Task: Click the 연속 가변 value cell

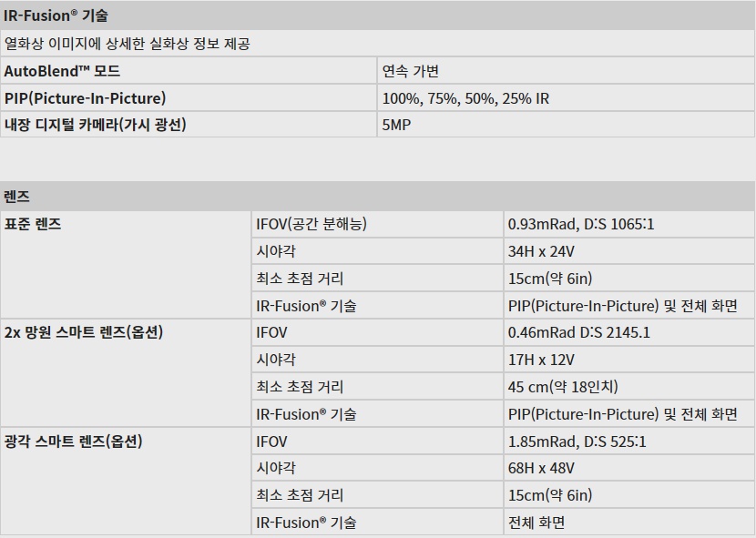Action: [411, 71]
